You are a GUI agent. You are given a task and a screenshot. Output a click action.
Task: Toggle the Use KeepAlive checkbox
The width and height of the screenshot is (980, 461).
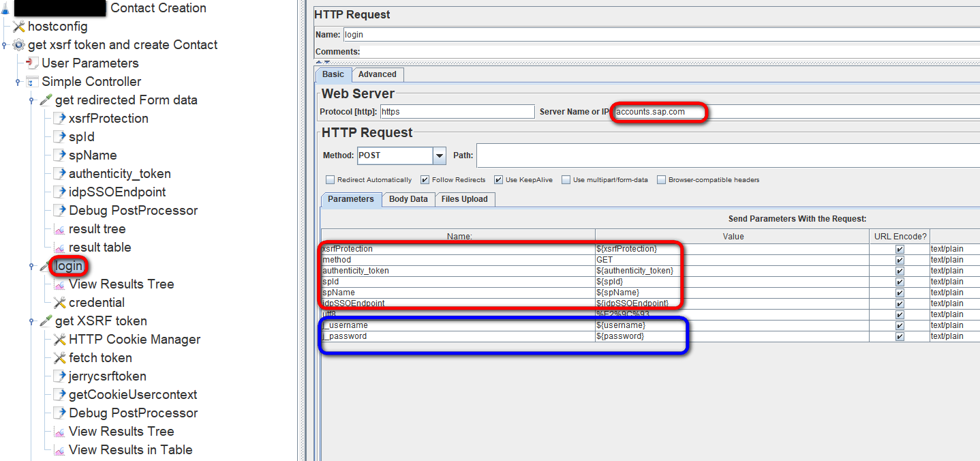(x=499, y=180)
